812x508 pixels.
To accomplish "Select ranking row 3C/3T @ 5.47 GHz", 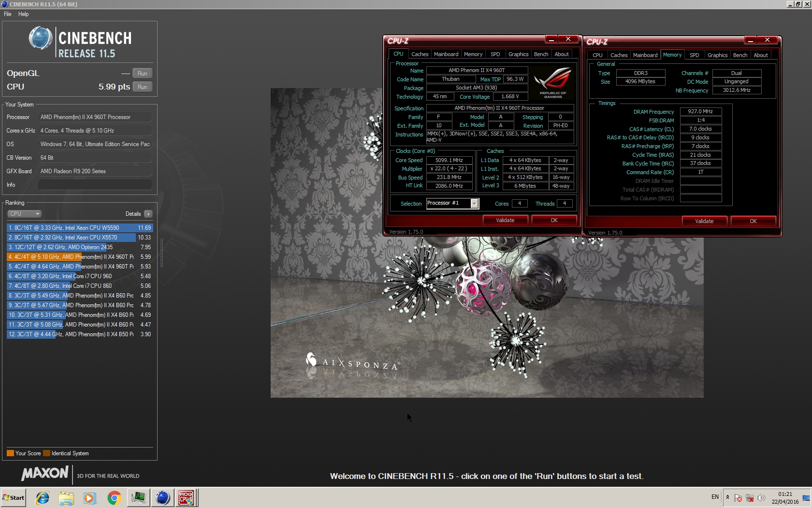I will point(80,305).
